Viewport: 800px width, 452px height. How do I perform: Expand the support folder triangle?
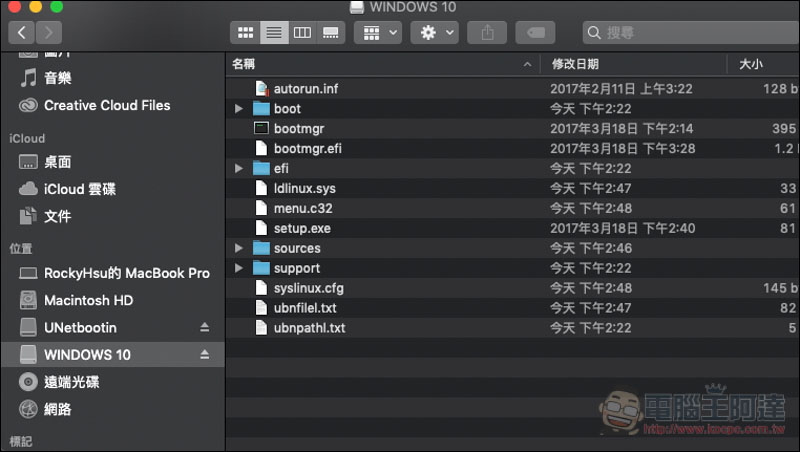(238, 268)
